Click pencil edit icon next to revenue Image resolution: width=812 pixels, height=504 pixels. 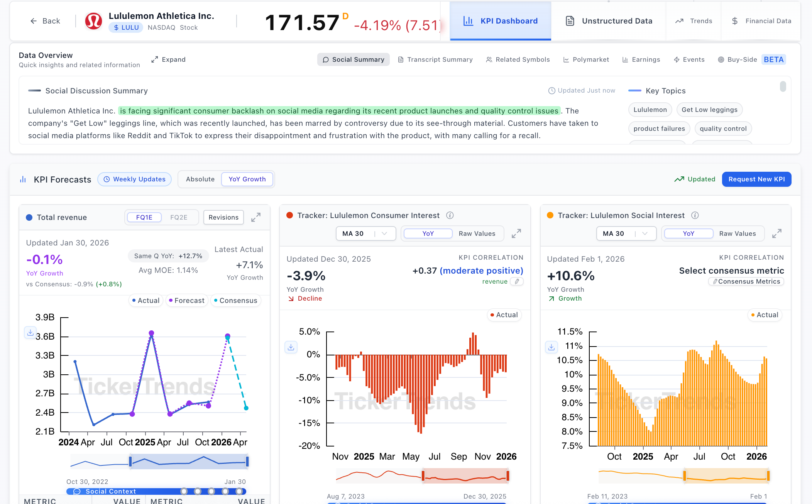click(x=517, y=281)
